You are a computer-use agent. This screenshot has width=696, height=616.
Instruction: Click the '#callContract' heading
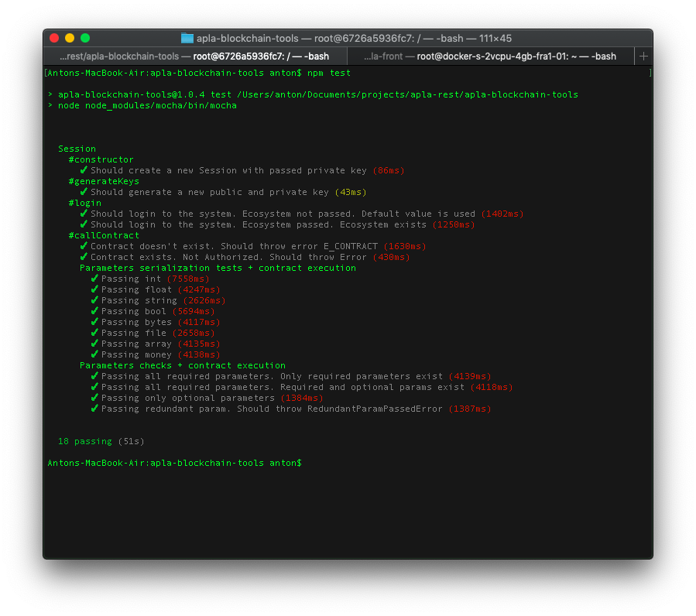(104, 235)
